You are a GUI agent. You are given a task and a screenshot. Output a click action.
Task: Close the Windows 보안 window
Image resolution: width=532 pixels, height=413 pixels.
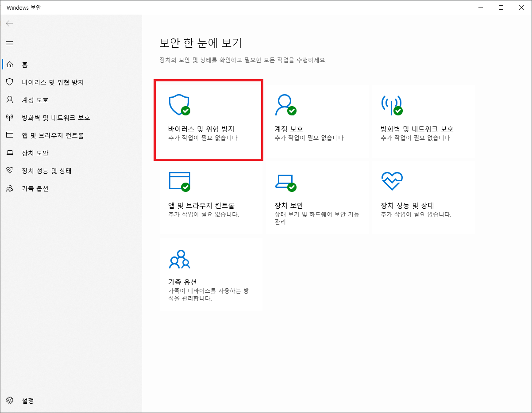pos(521,8)
